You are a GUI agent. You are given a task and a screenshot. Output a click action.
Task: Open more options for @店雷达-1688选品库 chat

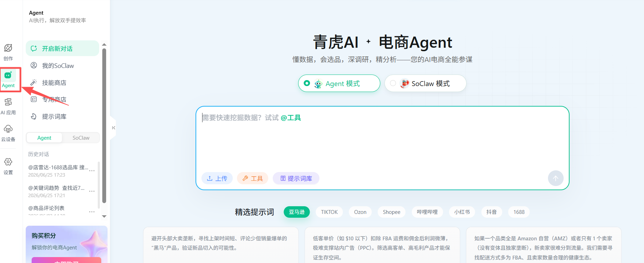92,171
